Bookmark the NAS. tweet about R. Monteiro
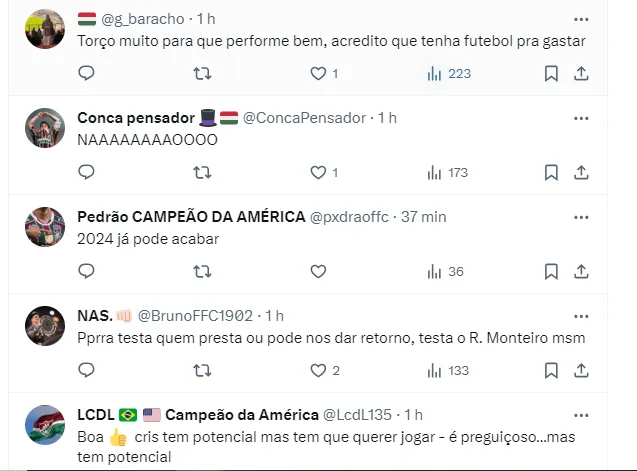The height and width of the screenshot is (471, 637). (551, 371)
